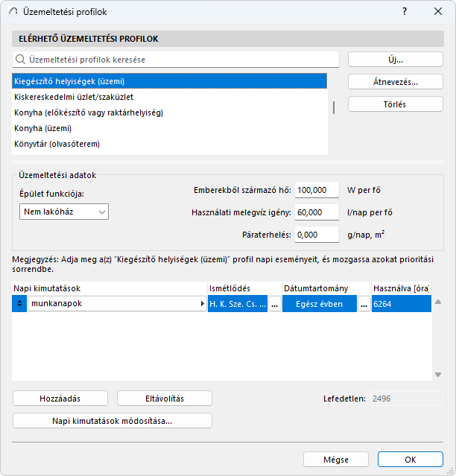The height and width of the screenshot is (476, 456).
Task: Click the search magnifier icon
Action: (20, 59)
